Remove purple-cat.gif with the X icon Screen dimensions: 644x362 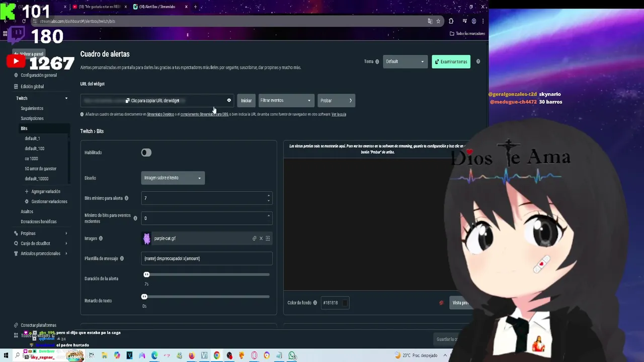[261, 238]
